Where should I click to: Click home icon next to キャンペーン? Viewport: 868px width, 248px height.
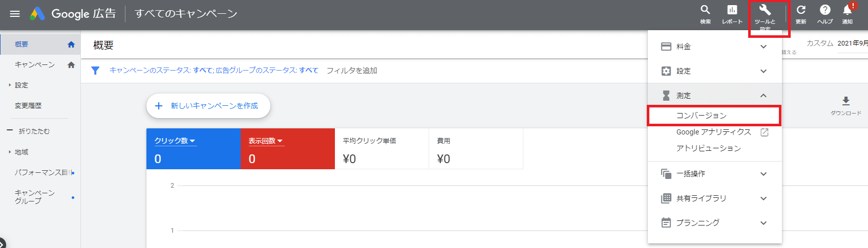tap(71, 65)
